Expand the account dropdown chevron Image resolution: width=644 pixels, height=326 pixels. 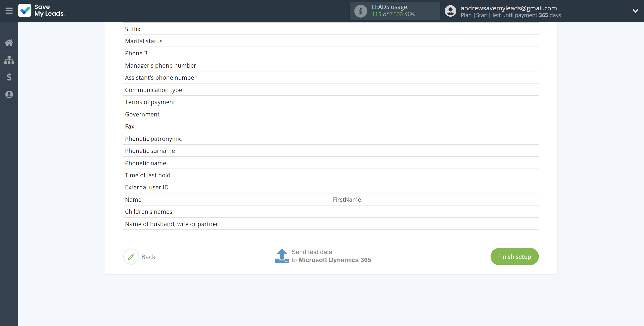click(x=635, y=11)
